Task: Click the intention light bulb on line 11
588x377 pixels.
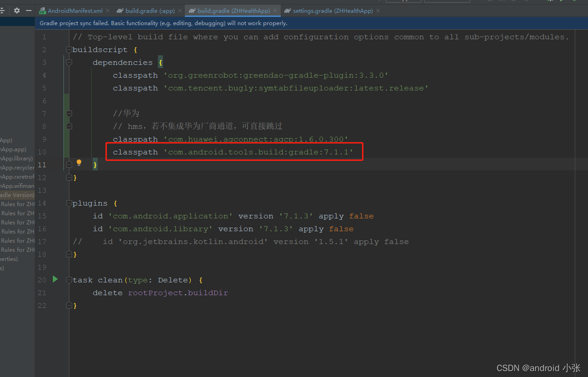Action: [x=78, y=163]
